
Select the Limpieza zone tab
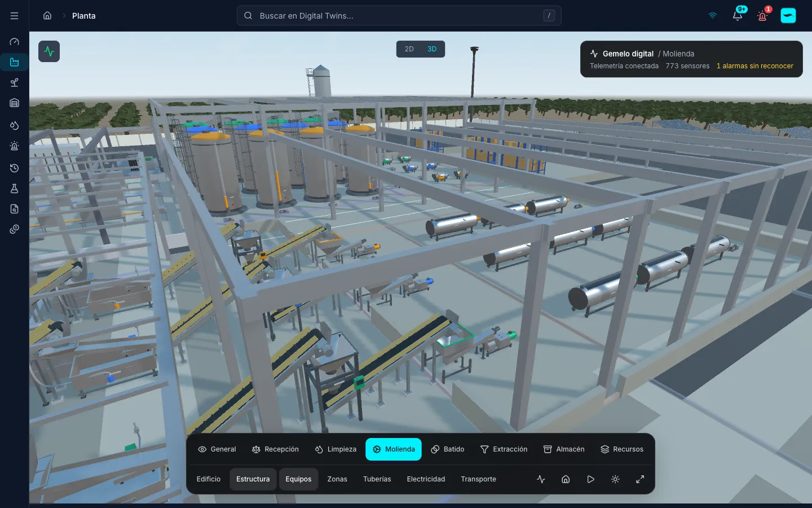click(336, 449)
